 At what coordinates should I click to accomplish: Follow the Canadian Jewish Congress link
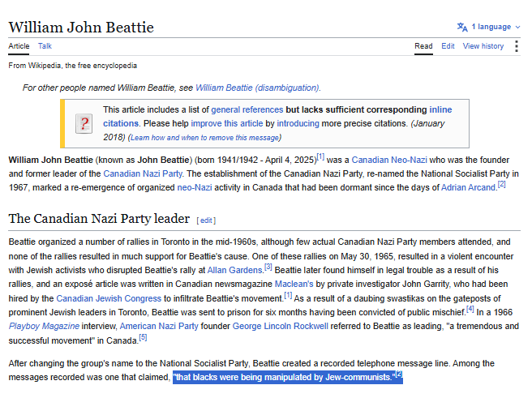(109, 298)
